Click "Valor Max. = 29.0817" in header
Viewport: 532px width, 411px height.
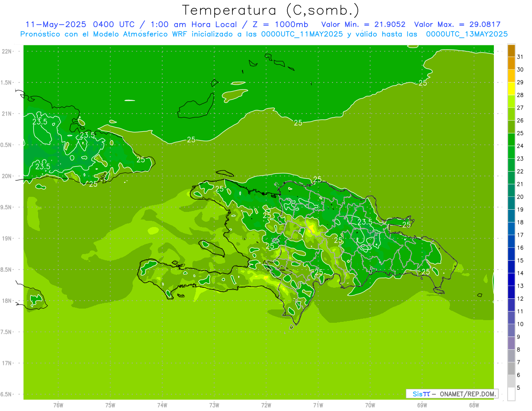pos(457,24)
